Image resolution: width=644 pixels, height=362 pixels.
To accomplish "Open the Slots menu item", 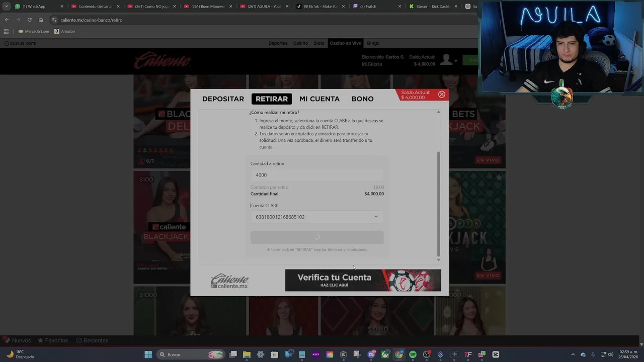I will click(x=319, y=43).
